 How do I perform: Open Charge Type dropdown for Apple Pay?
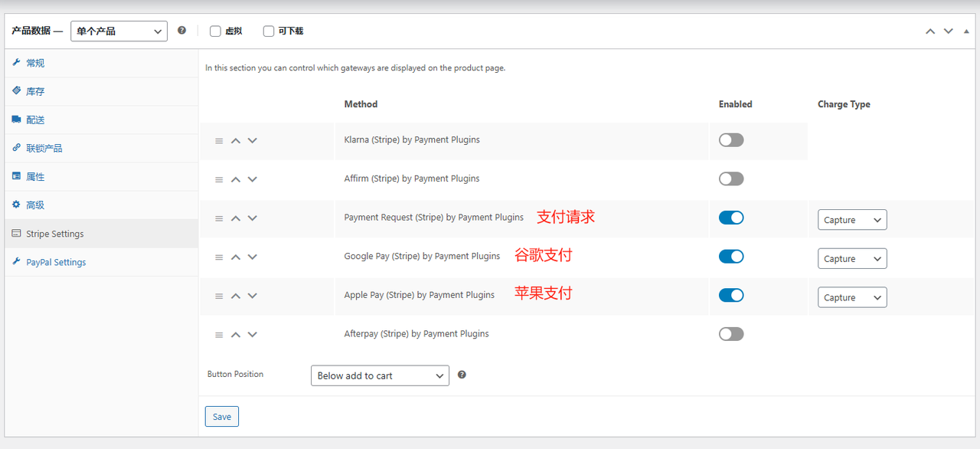(x=852, y=297)
